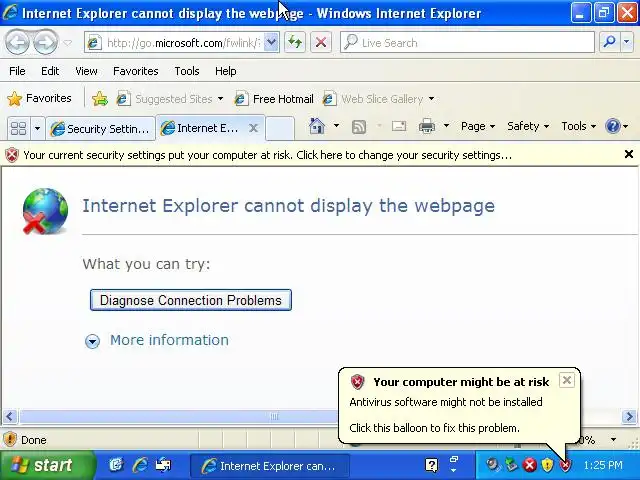The width and height of the screenshot is (640, 480).
Task: Print the page with the printer icon
Action: point(427,126)
